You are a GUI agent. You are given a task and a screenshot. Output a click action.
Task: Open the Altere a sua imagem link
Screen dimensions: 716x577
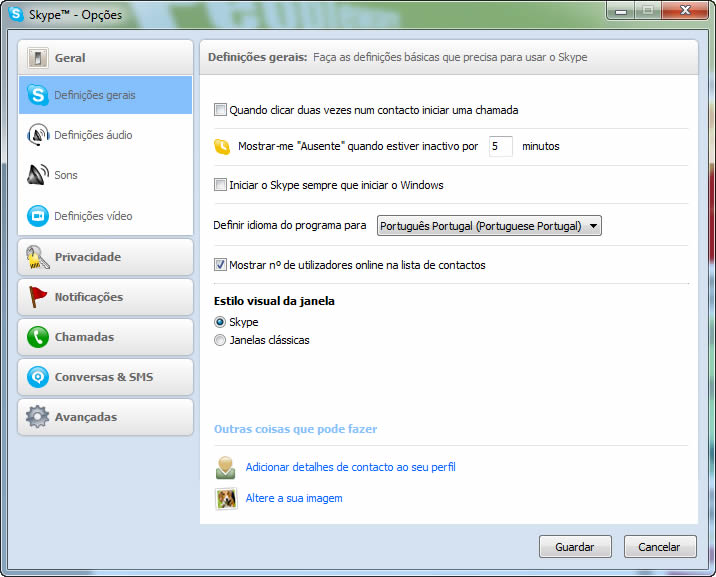[x=294, y=498]
